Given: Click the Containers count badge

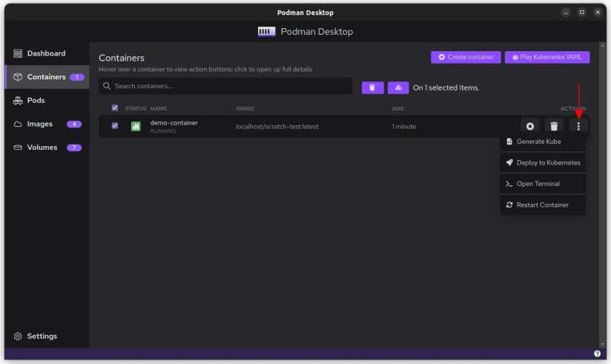Looking at the screenshot, I should coord(77,77).
